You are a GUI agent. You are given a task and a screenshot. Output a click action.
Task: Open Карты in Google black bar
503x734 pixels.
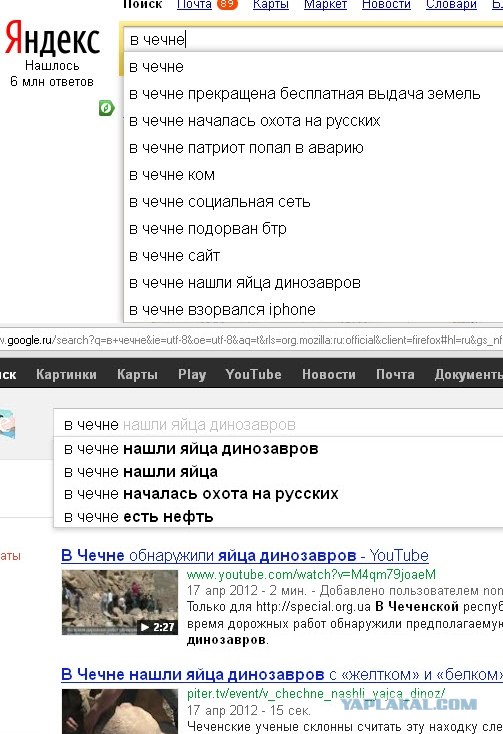pyautogui.click(x=137, y=374)
